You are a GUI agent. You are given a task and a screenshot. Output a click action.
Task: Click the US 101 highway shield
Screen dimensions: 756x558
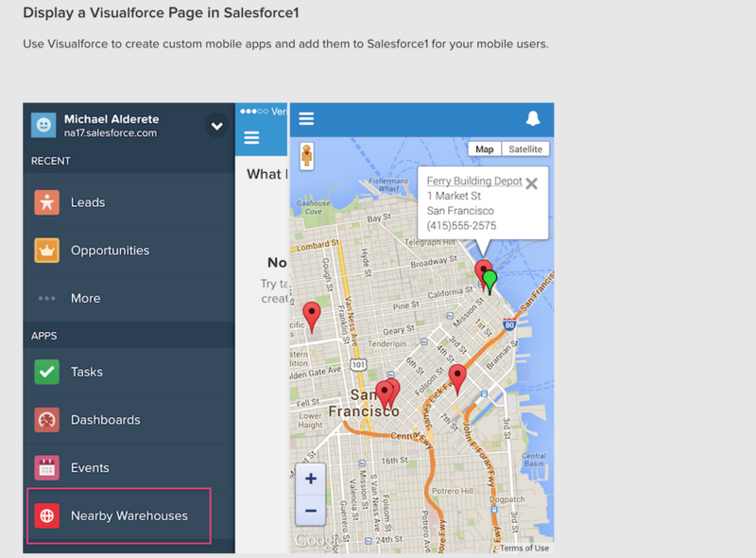coord(358,364)
